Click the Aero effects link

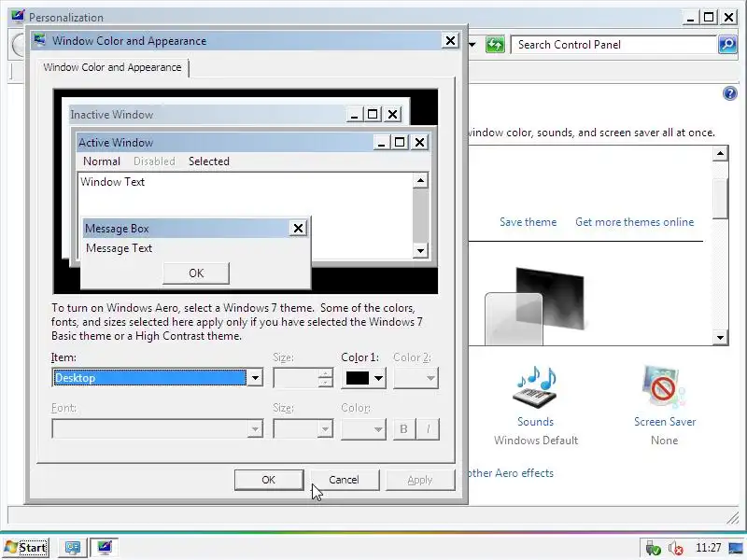[x=510, y=473]
